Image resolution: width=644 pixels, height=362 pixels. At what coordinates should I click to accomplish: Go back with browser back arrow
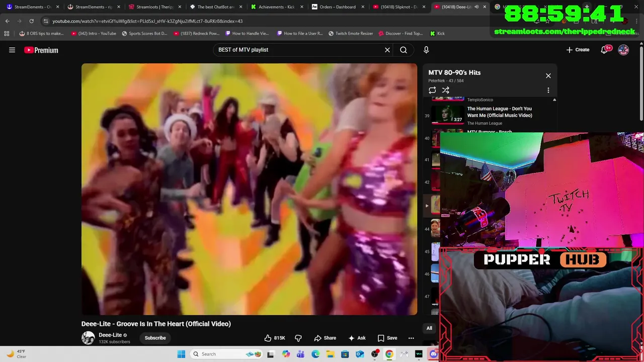8,21
